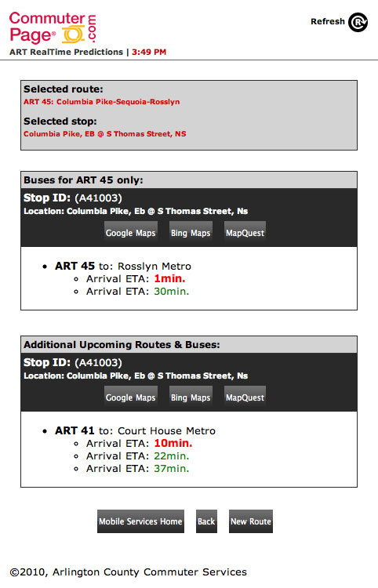
Task: Click the Back button
Action: tap(206, 521)
